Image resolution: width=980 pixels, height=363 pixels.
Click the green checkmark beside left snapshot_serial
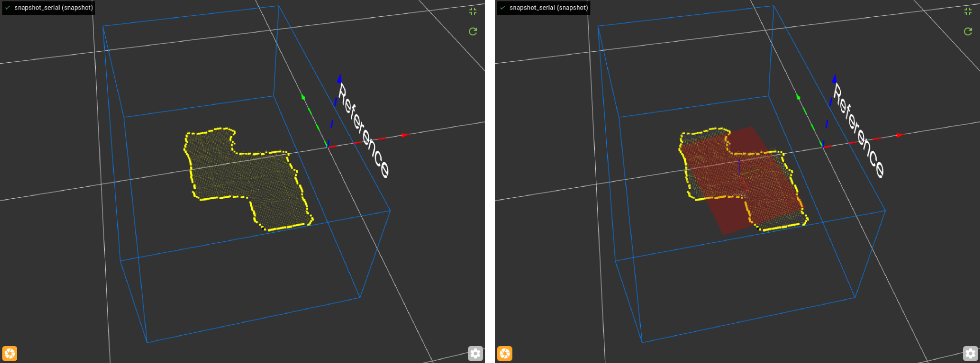[8, 8]
